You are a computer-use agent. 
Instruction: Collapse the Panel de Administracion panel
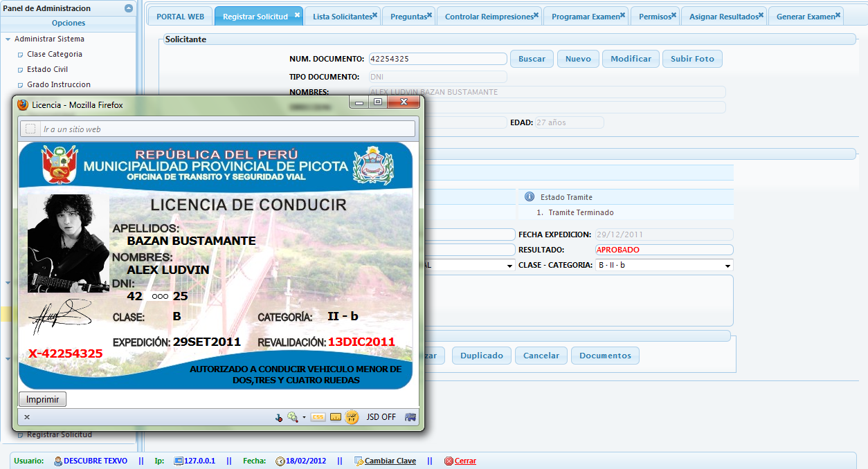(x=129, y=8)
